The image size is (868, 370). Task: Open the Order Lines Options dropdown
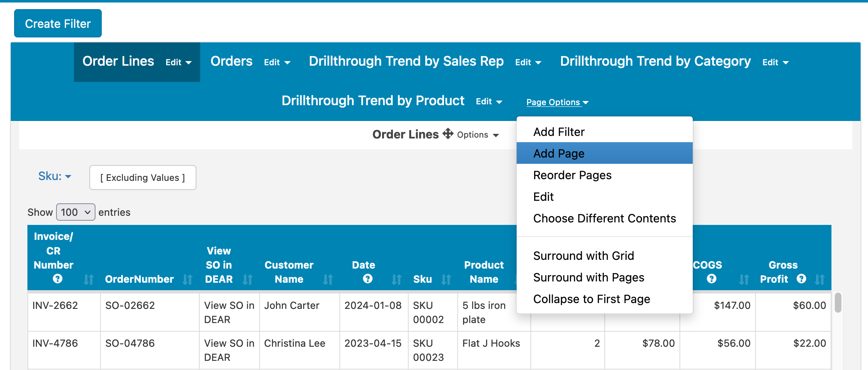tap(478, 135)
